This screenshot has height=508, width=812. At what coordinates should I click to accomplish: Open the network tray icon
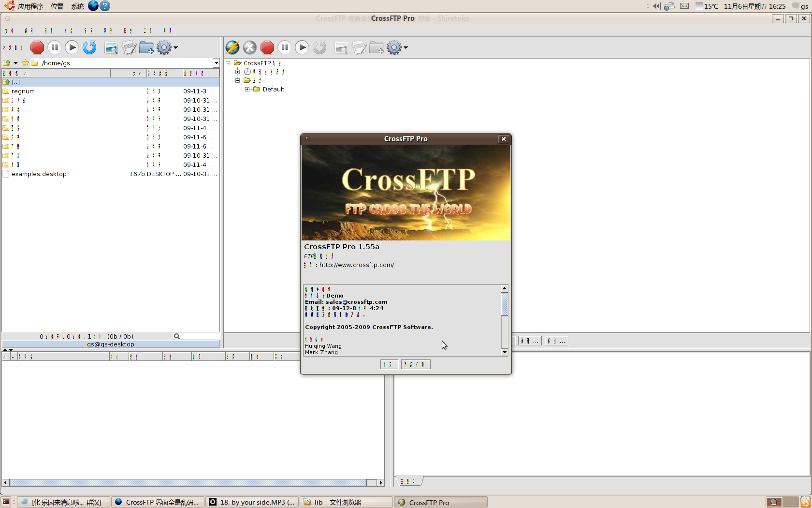click(669, 6)
